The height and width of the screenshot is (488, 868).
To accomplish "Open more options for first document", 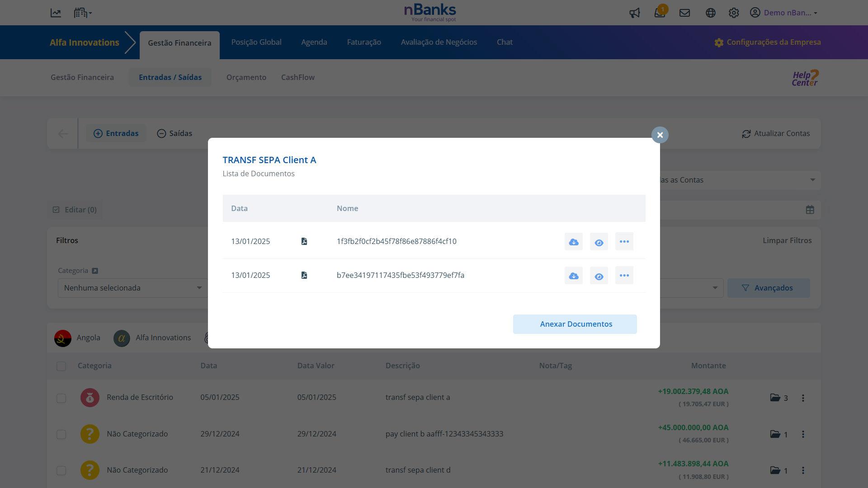I will [x=624, y=242].
